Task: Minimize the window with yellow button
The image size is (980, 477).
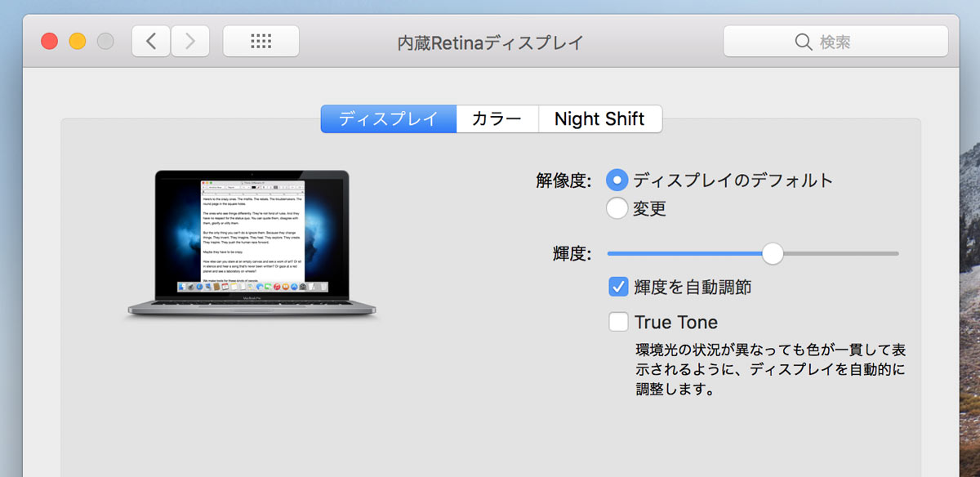Action: (78, 41)
